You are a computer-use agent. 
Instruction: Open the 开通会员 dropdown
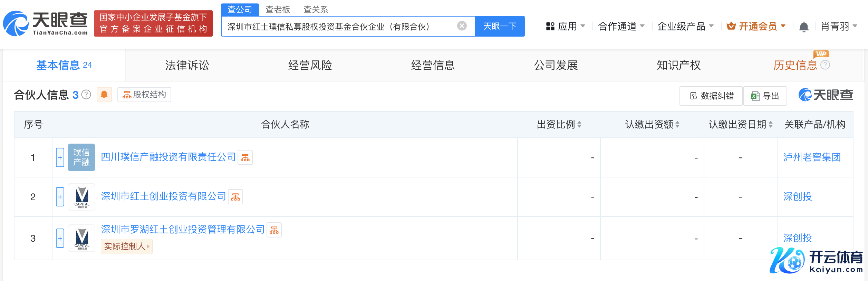[756, 26]
